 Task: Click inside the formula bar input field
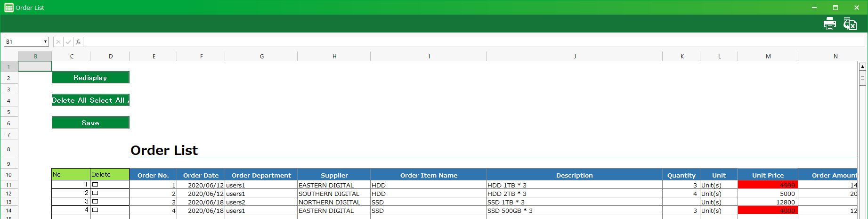[471, 42]
